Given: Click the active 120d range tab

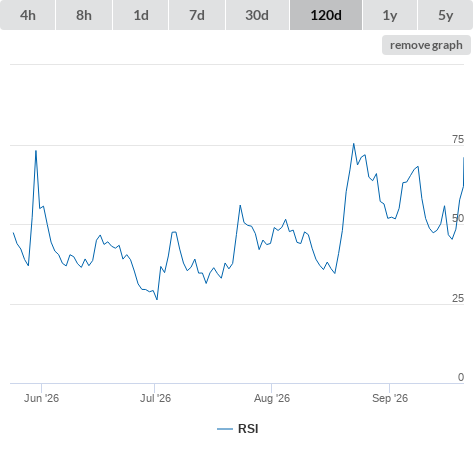Looking at the screenshot, I should tap(326, 15).
